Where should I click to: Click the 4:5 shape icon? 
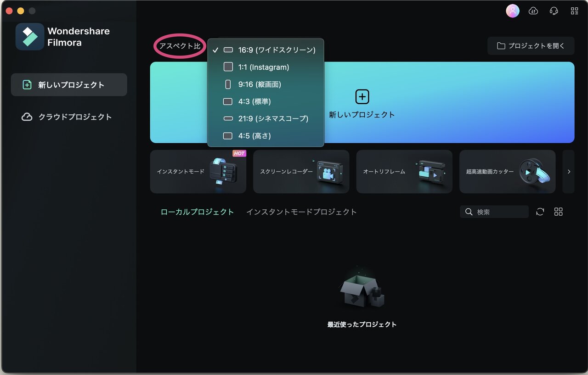[228, 136]
